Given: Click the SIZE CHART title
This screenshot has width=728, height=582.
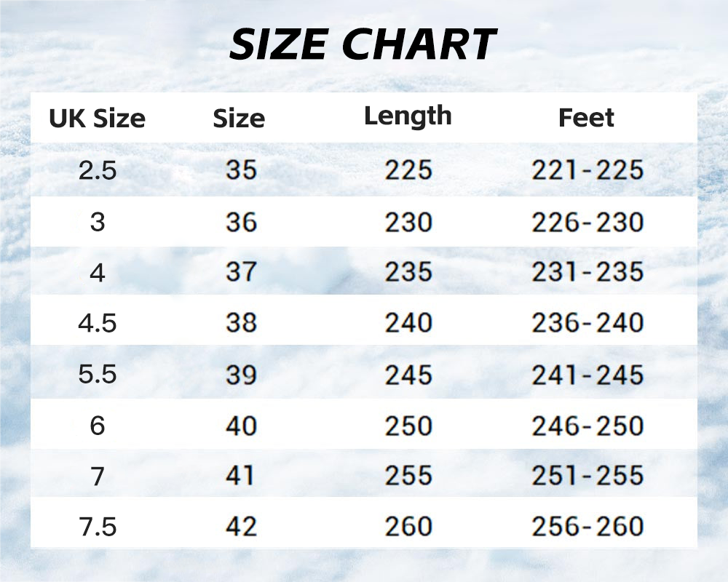Looking at the screenshot, I should [x=363, y=44].
